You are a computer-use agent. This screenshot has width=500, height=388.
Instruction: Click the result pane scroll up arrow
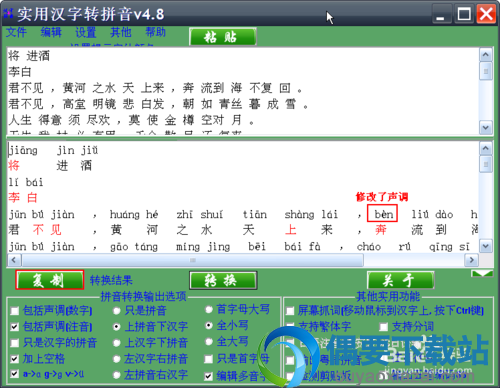tap(486, 148)
